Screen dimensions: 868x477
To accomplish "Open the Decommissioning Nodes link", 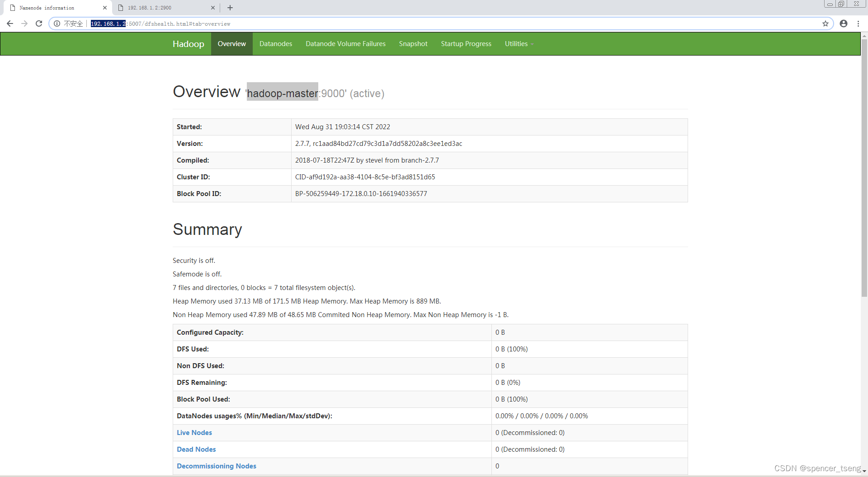I will coord(216,466).
